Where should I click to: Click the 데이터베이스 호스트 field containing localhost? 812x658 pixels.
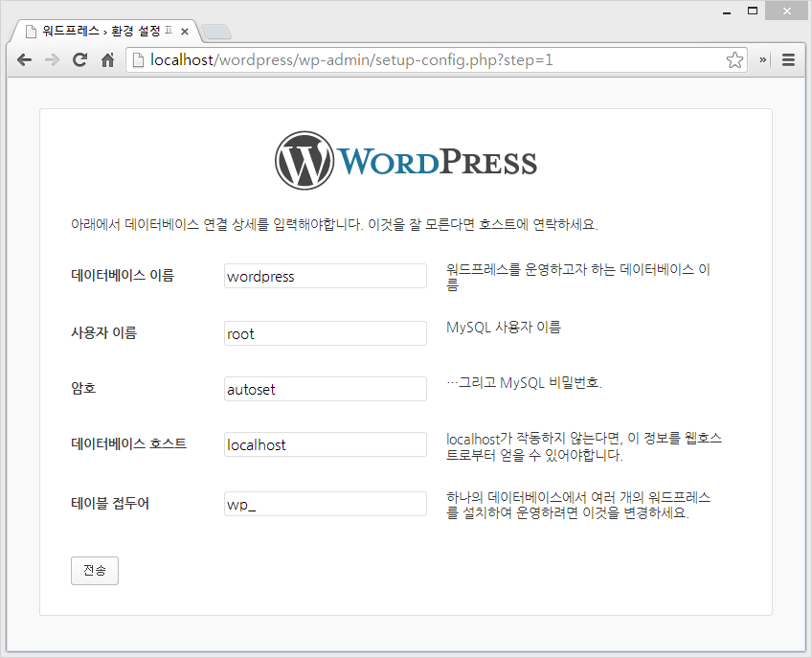[x=326, y=444]
